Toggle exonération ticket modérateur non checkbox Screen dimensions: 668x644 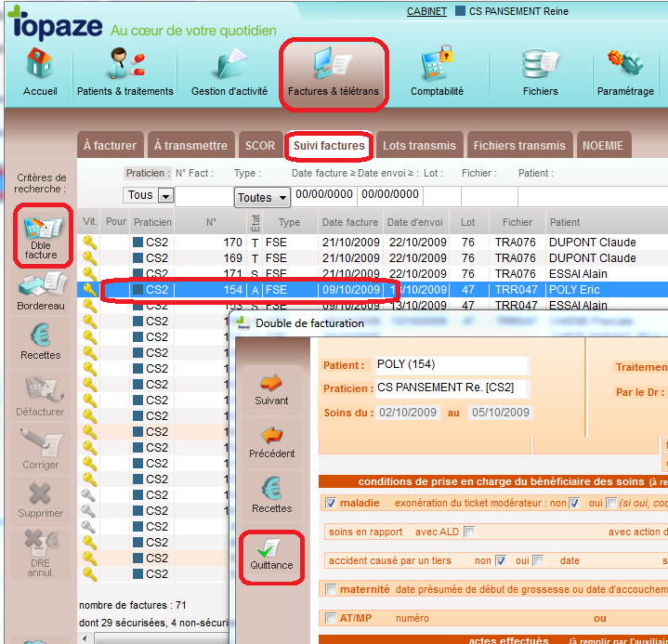[574, 504]
